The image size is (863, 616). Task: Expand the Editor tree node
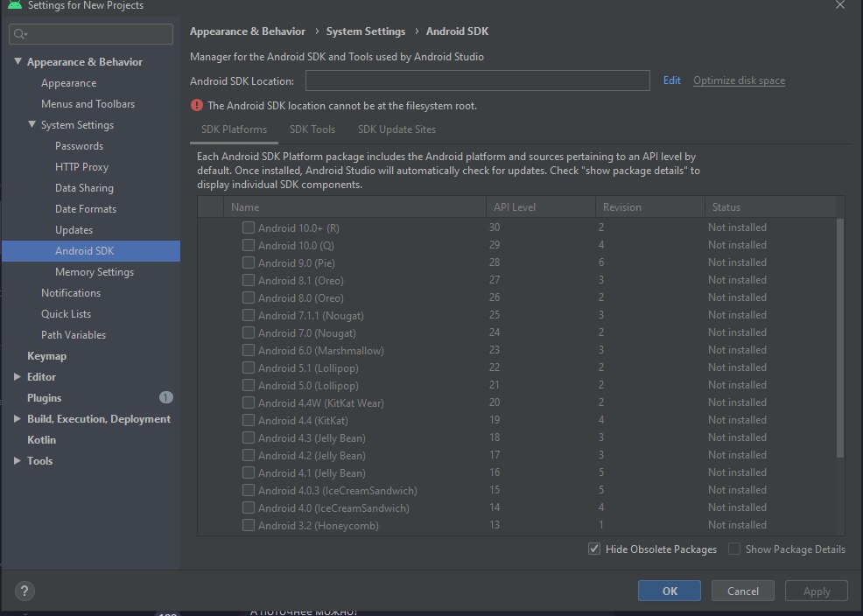(x=17, y=377)
